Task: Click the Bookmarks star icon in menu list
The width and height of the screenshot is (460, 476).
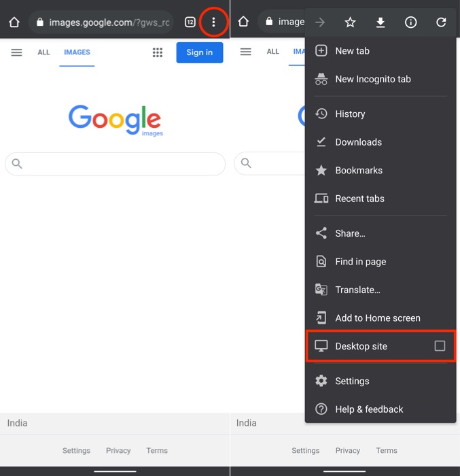Action: pyautogui.click(x=321, y=170)
